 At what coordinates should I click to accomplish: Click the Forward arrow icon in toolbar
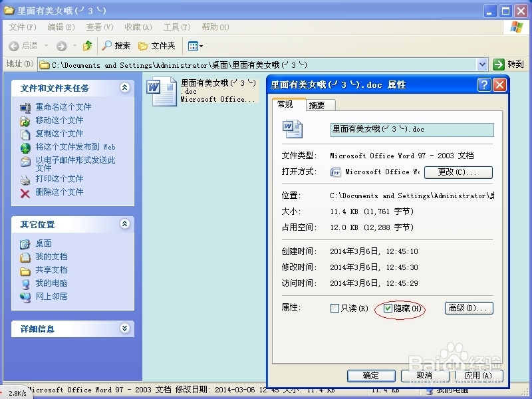point(61,46)
